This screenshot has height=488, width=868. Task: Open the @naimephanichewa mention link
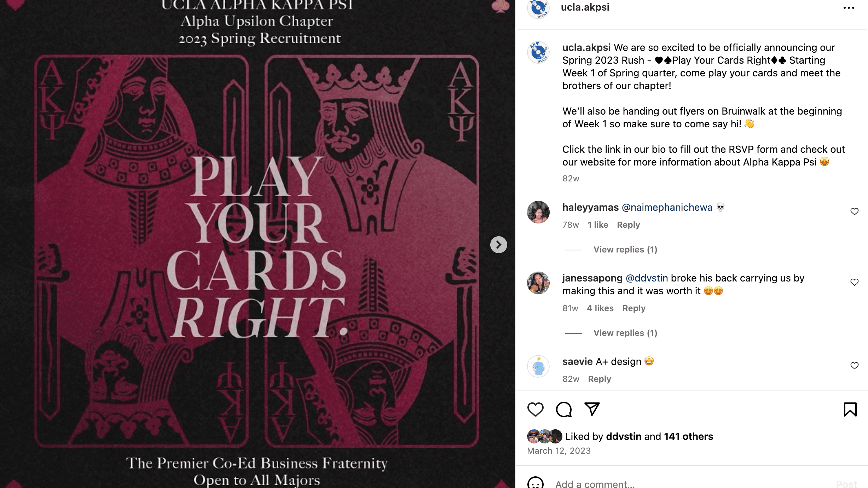[667, 207]
